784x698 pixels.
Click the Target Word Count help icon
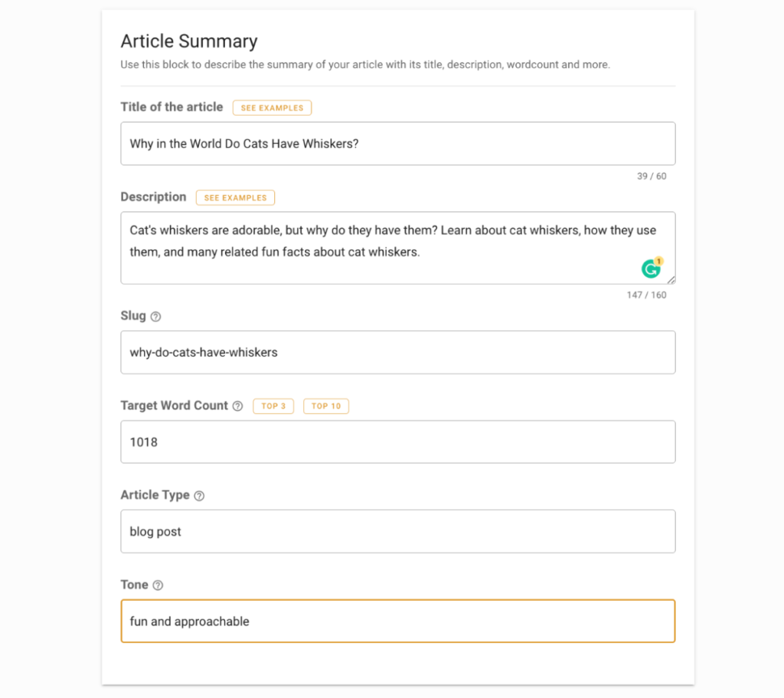[x=238, y=406]
